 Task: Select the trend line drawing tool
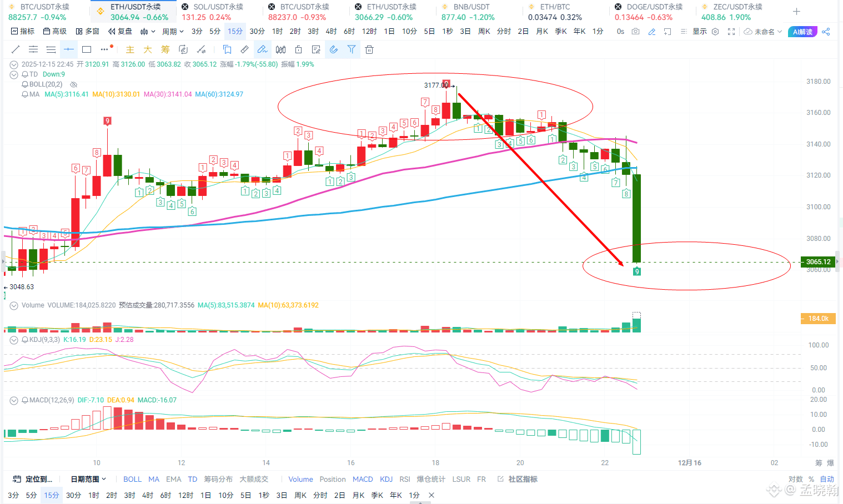pyautogui.click(x=16, y=49)
